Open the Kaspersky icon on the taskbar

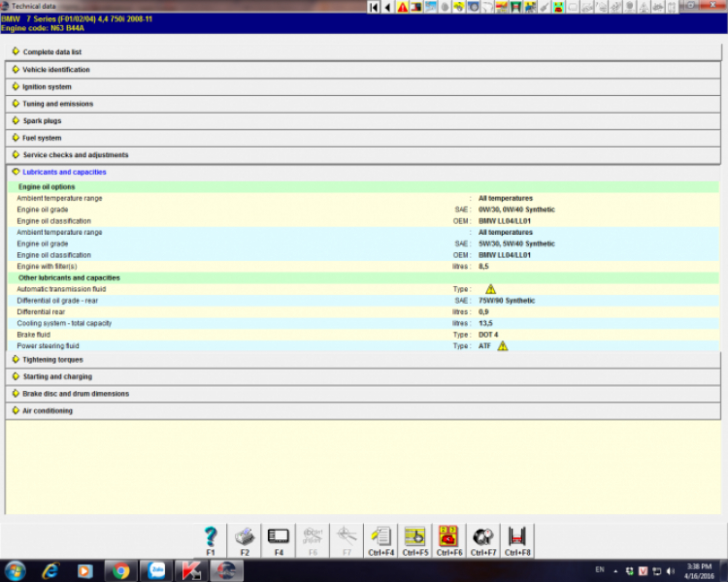(x=191, y=571)
